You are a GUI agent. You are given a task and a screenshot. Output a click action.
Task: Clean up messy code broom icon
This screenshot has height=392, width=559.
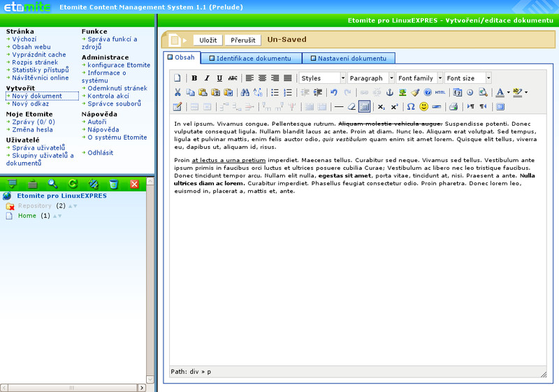pos(415,92)
